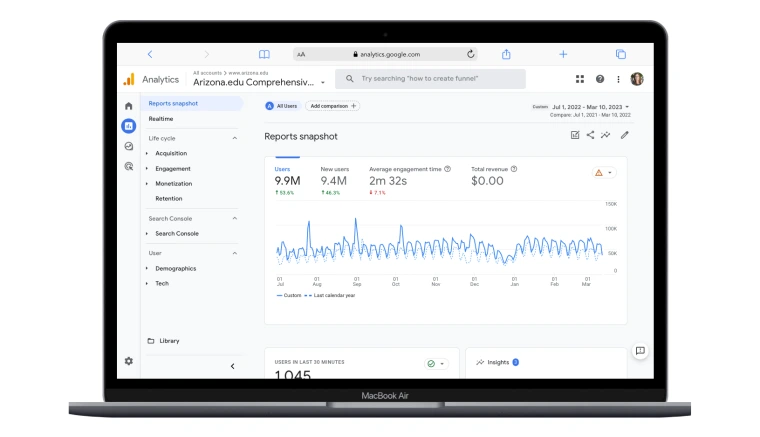Open Admin settings gear icon
760x437 pixels.
pos(128,361)
